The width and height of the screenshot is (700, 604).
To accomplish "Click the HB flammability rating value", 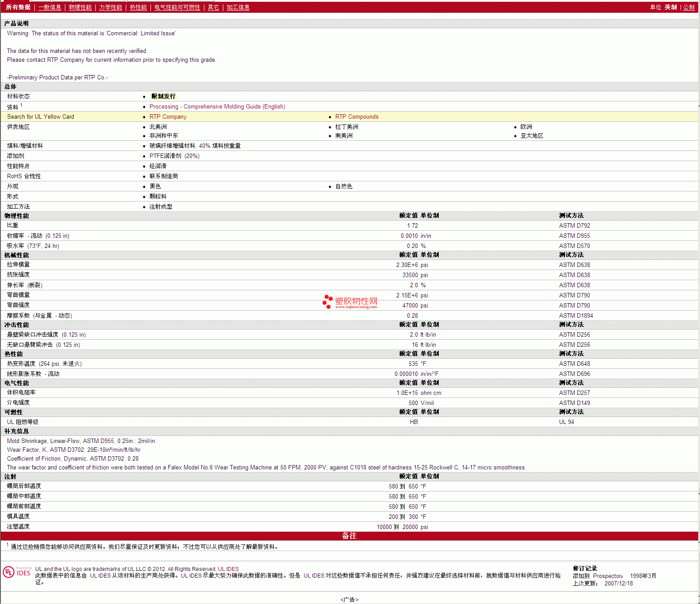I will click(414, 422).
